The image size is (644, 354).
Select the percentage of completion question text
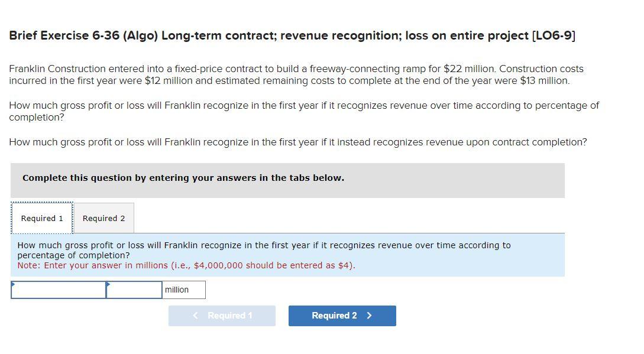tap(304, 111)
